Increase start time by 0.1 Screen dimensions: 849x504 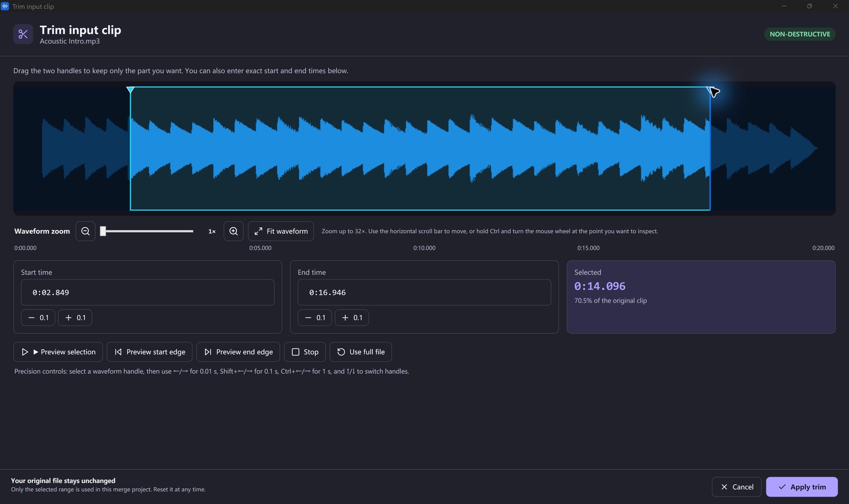pos(75,317)
